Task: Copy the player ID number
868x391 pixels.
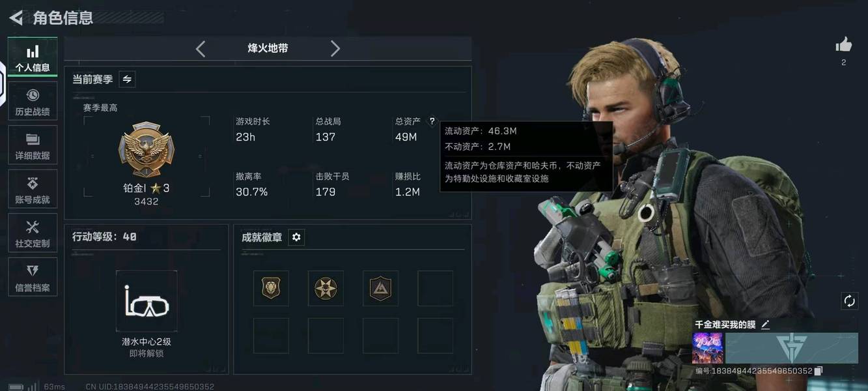Action: click(819, 371)
